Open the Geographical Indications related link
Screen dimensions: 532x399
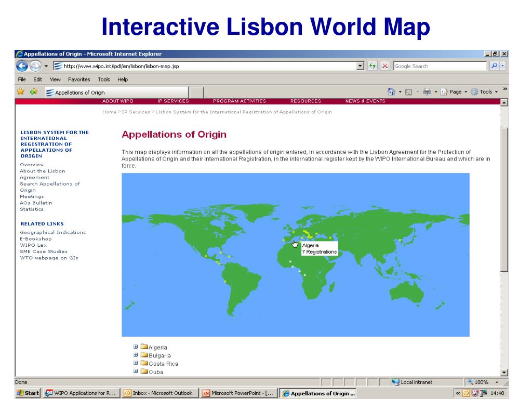53,232
